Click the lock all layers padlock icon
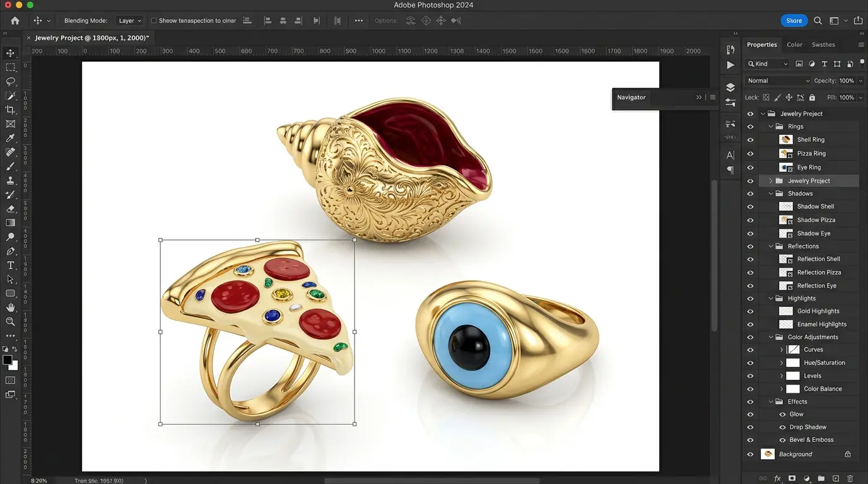Image resolution: width=868 pixels, height=484 pixels. point(812,98)
